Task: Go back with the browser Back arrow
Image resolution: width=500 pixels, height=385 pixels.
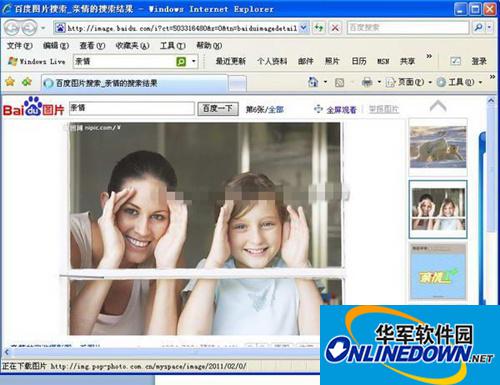Action: [12, 28]
